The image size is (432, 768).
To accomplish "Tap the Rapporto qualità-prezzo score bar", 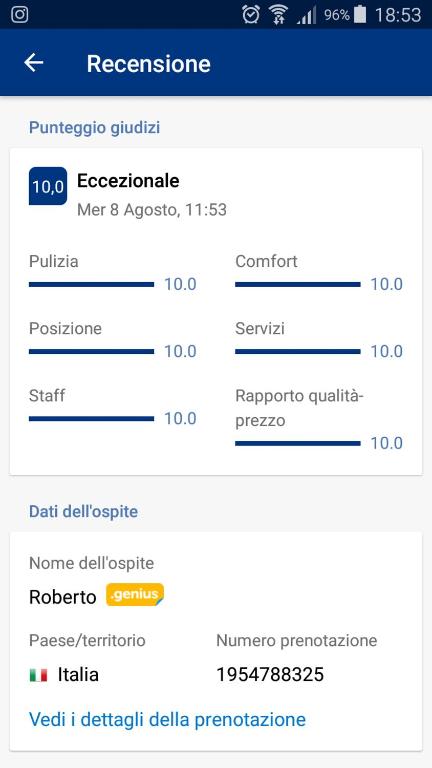I will [x=298, y=444].
